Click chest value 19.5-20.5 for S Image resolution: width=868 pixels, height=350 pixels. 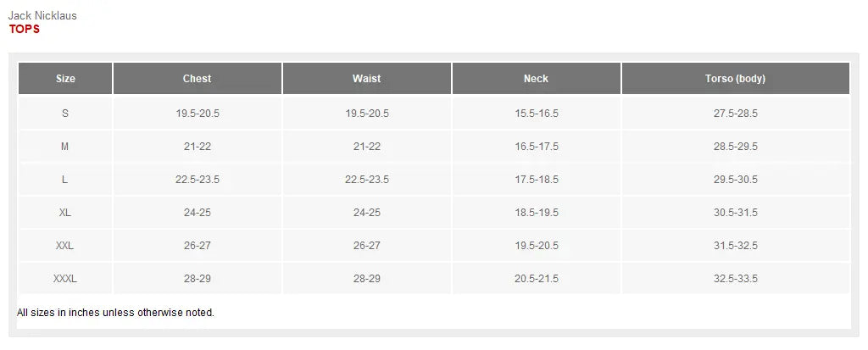[197, 114]
